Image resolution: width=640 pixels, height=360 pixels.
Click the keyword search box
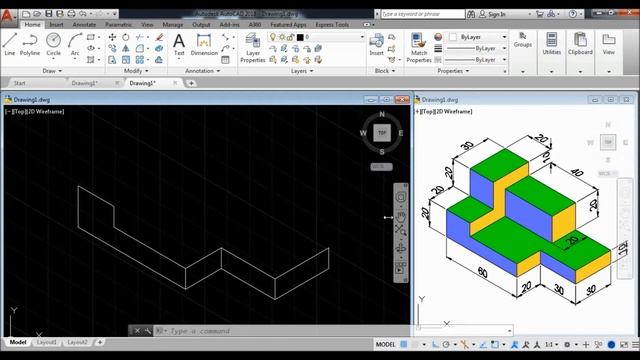click(423, 14)
